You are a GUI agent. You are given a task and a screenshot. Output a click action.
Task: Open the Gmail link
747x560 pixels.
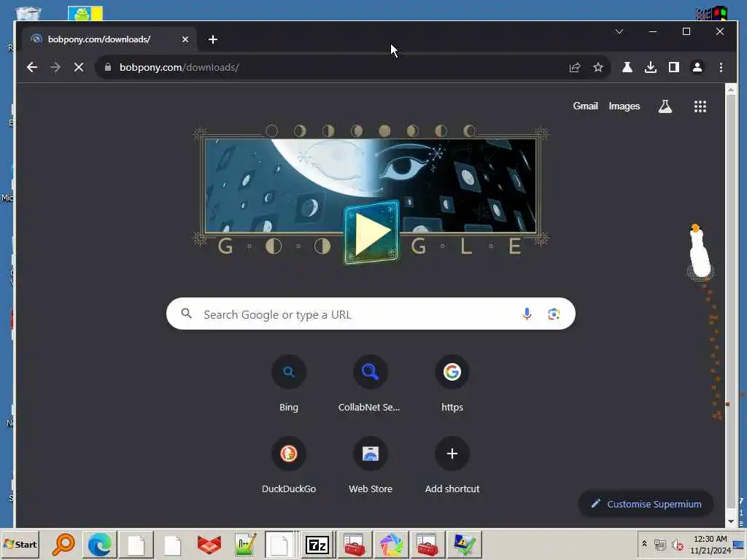pyautogui.click(x=585, y=106)
